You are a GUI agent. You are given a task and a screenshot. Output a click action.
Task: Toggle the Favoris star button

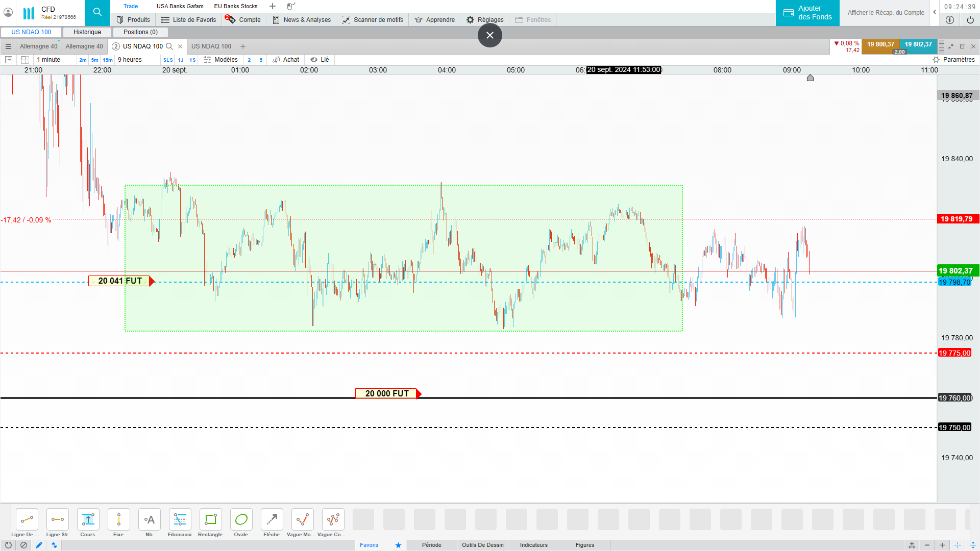pos(398,545)
